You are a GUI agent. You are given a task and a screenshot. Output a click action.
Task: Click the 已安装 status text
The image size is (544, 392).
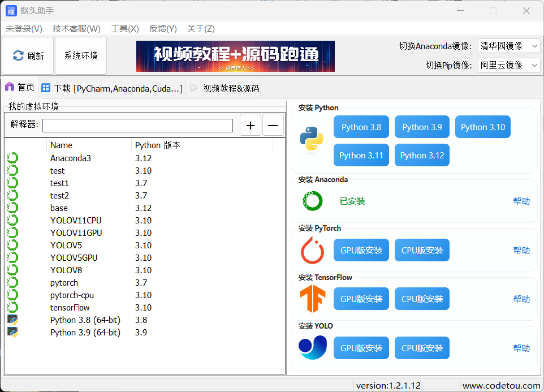coord(352,201)
